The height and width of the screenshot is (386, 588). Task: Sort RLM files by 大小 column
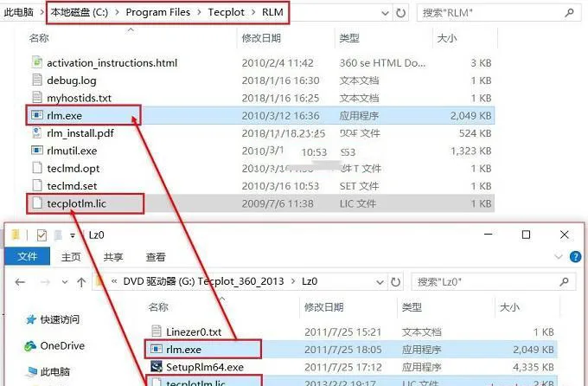(447, 38)
